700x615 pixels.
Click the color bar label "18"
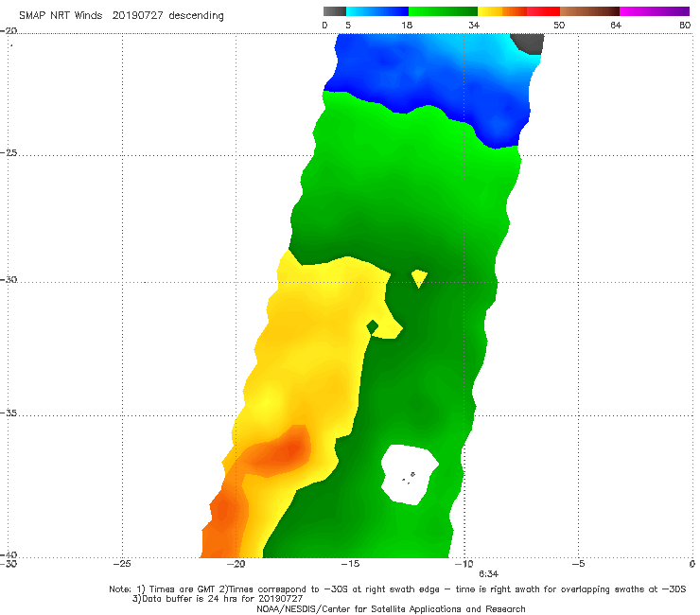click(407, 26)
